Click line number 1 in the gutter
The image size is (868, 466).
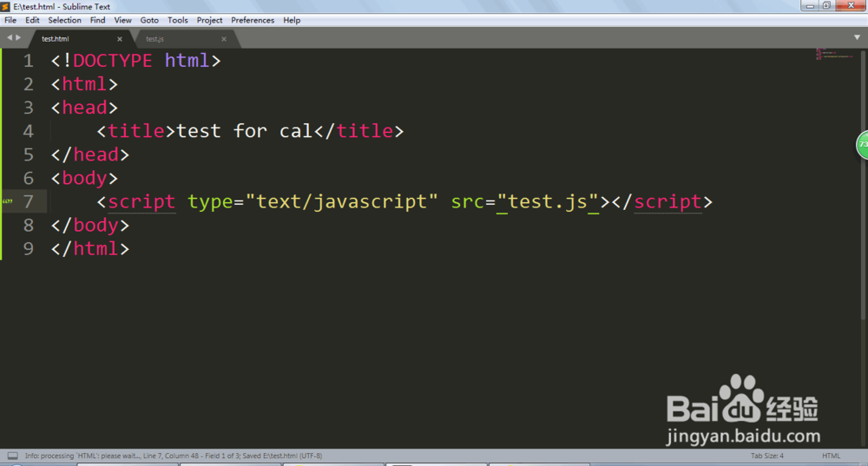click(x=29, y=61)
